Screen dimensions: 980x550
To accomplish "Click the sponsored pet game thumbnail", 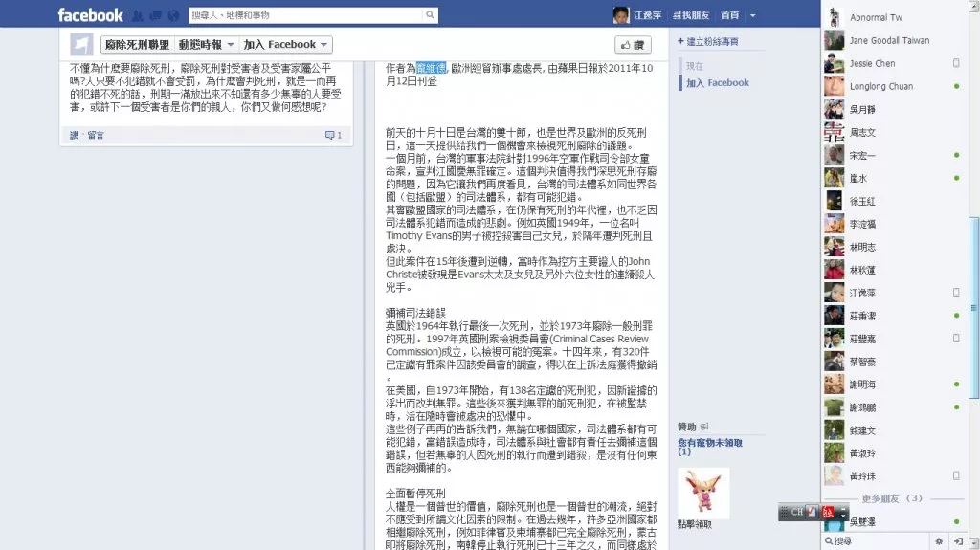I will pyautogui.click(x=703, y=493).
